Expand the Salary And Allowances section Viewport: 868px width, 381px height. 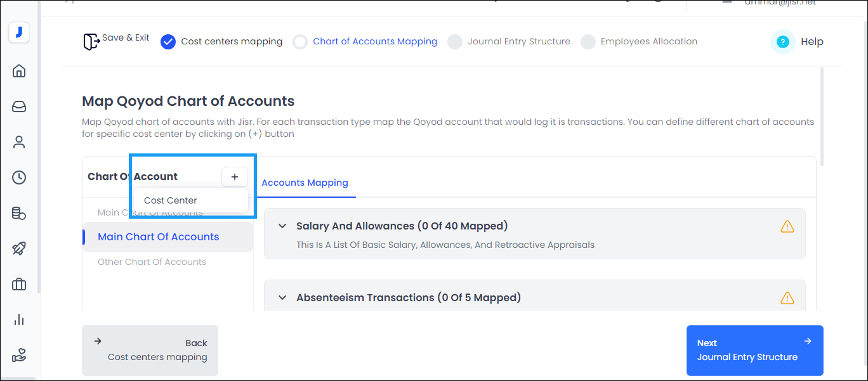282,226
